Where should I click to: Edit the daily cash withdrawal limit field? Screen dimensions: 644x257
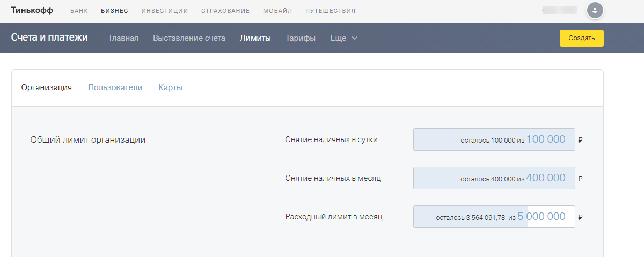[x=494, y=139]
